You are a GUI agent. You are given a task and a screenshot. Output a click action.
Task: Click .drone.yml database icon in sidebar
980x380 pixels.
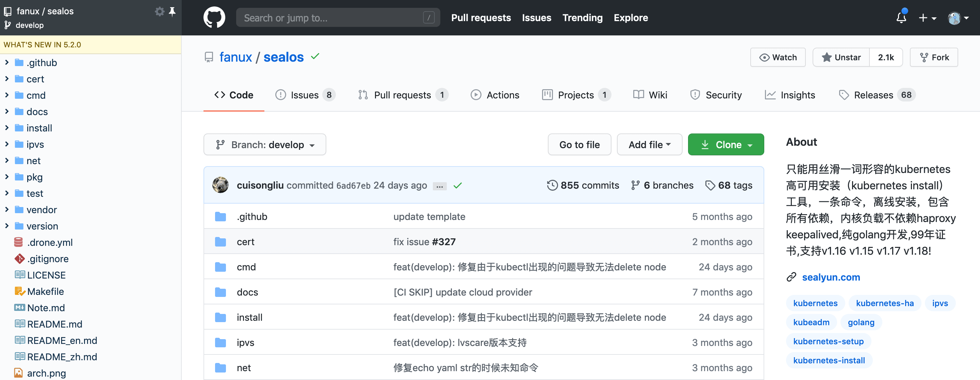(x=19, y=242)
